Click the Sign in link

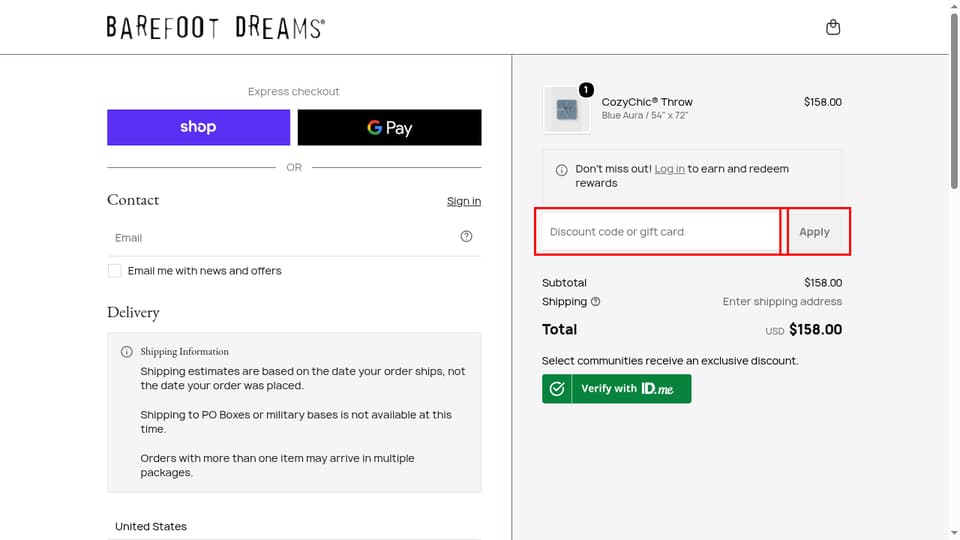coord(463,201)
